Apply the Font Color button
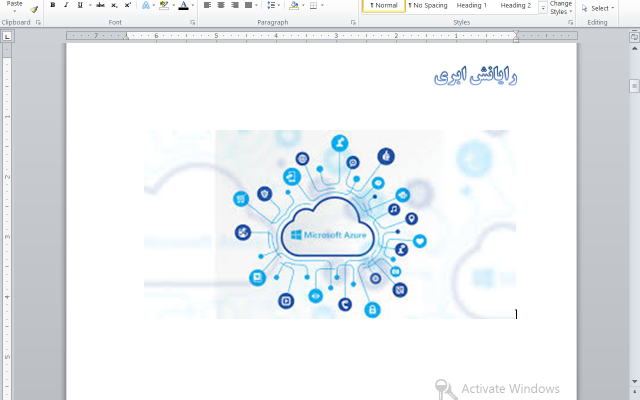 click(184, 5)
